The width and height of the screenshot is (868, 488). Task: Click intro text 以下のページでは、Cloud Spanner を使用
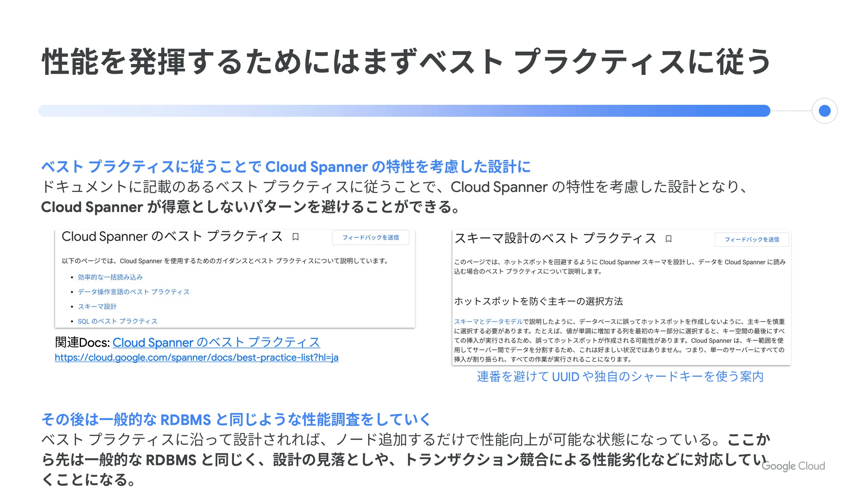coord(225,261)
